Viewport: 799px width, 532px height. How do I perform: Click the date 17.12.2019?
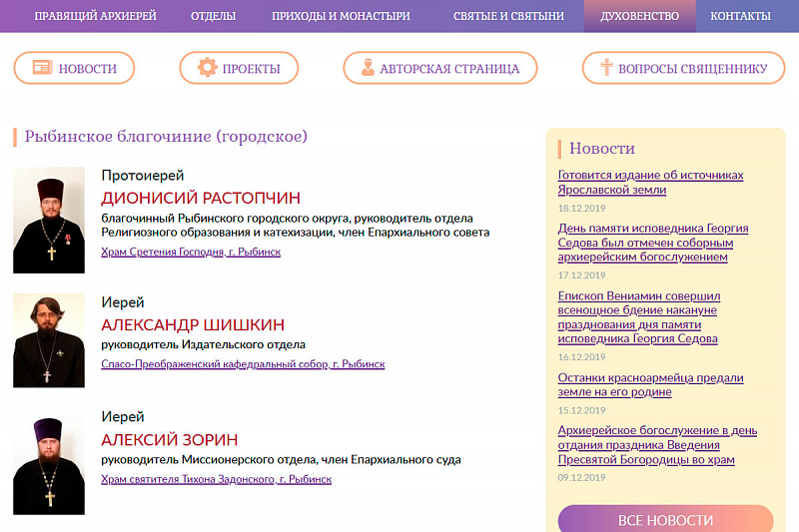coord(581,274)
